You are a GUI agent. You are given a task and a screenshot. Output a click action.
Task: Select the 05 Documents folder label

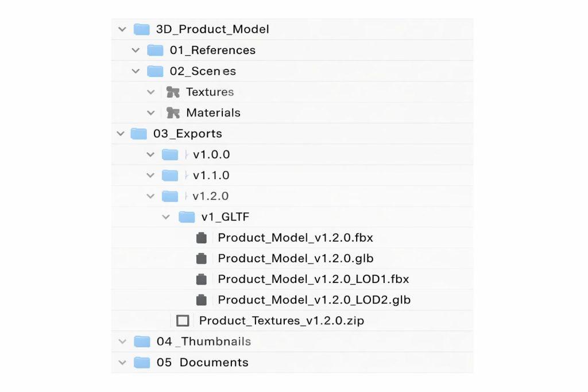pos(202,363)
